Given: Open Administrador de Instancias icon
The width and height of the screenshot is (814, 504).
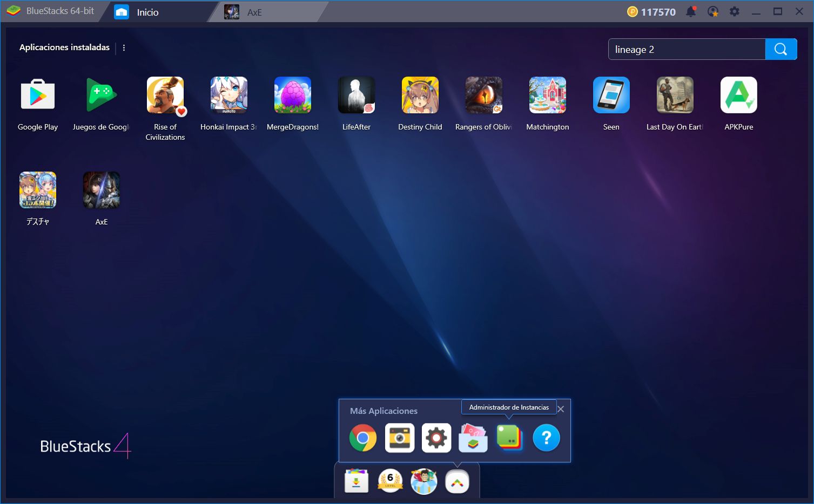Looking at the screenshot, I should point(509,438).
